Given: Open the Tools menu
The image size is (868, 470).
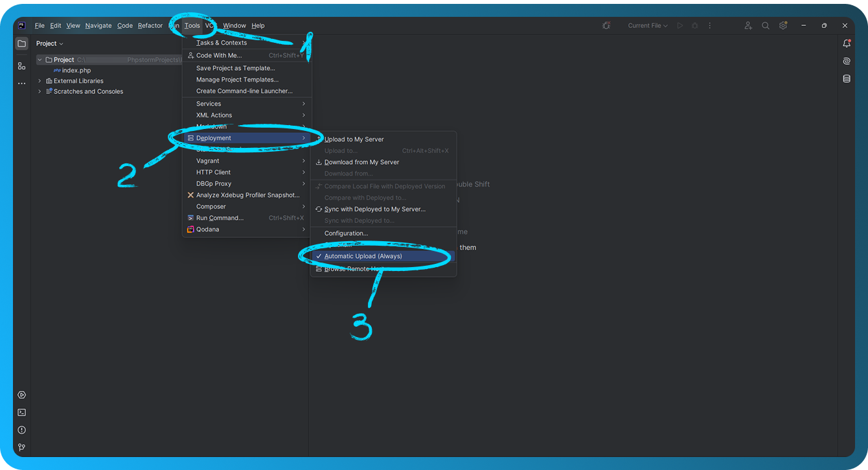Looking at the screenshot, I should pyautogui.click(x=192, y=25).
